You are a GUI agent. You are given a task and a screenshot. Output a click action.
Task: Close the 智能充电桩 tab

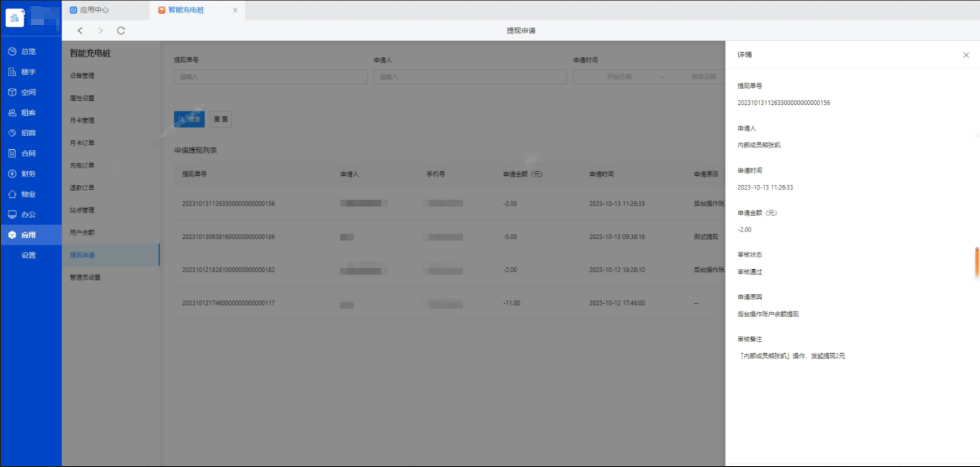click(235, 10)
